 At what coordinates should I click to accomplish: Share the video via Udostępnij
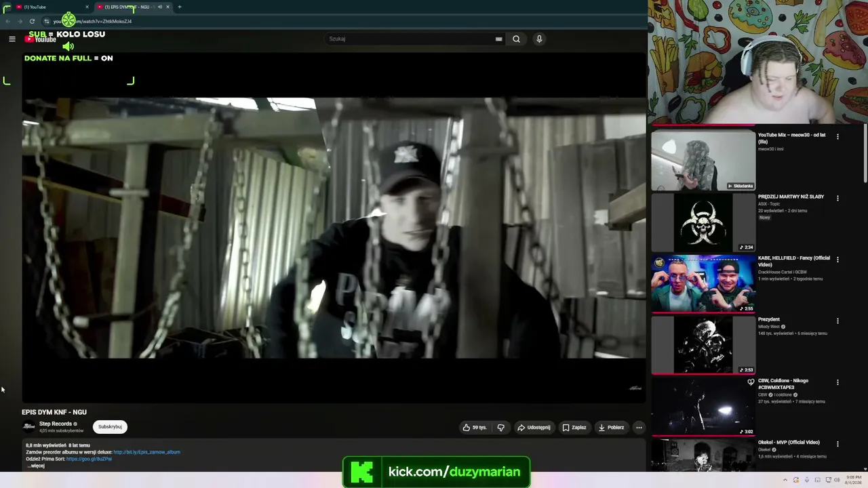pyautogui.click(x=534, y=428)
